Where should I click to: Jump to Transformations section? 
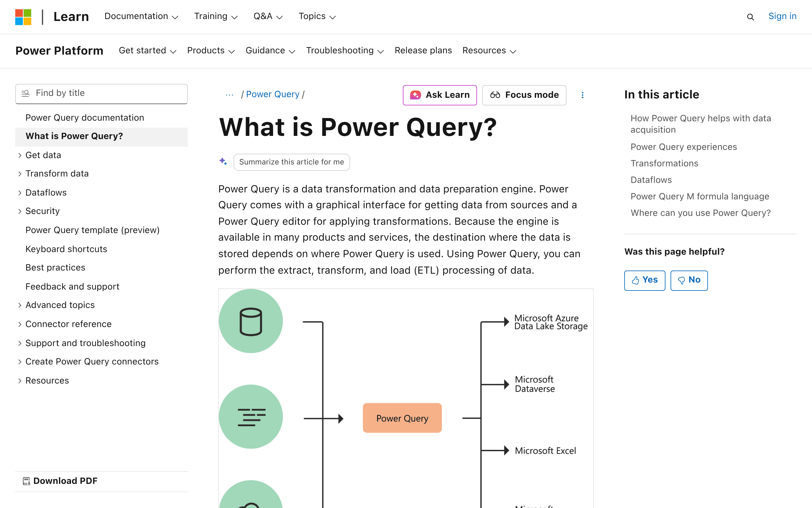point(664,163)
